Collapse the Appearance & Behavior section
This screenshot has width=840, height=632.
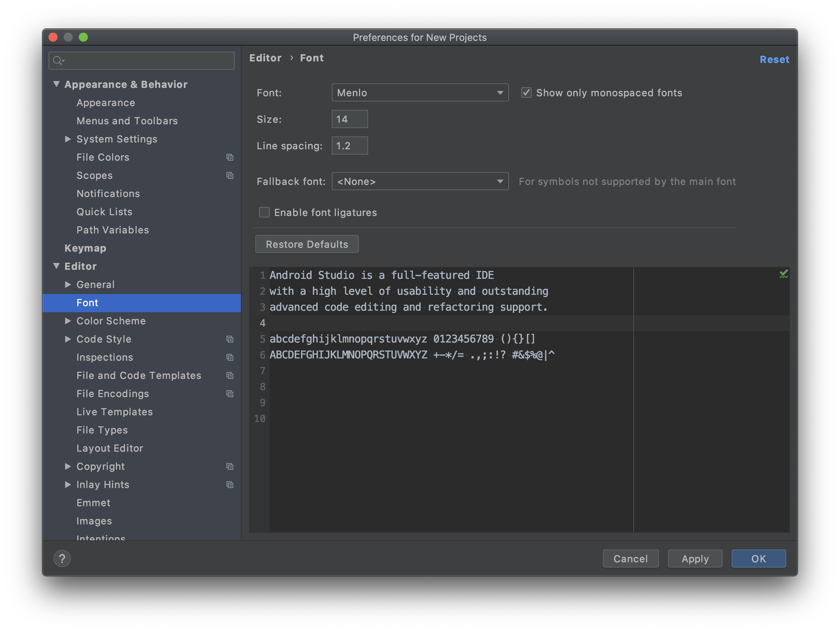coord(56,84)
